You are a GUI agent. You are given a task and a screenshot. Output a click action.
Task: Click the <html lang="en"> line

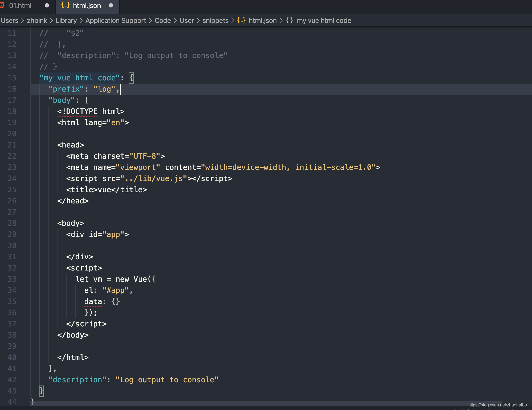[x=93, y=122]
